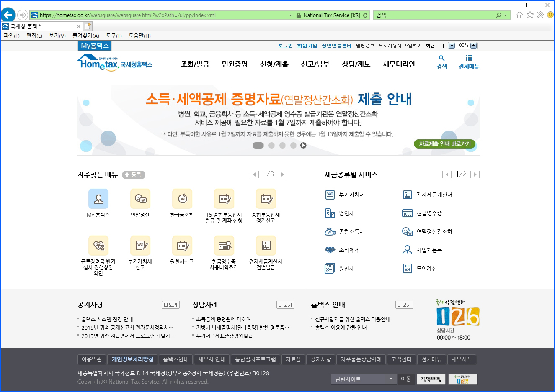Viewport: 555px width, 392px height.
Task: Click the 전자세금계산서 service icon
Action: (x=408, y=195)
